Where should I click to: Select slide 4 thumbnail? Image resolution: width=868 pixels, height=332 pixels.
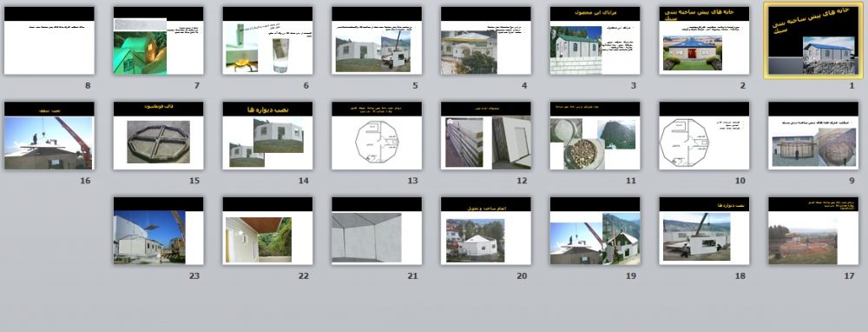[x=486, y=41]
